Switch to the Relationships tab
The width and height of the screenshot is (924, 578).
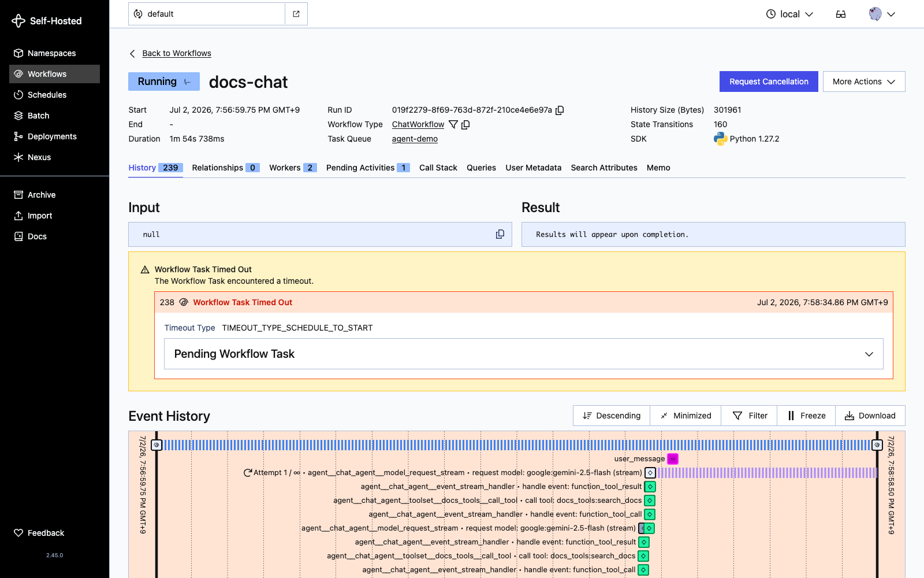226,168
